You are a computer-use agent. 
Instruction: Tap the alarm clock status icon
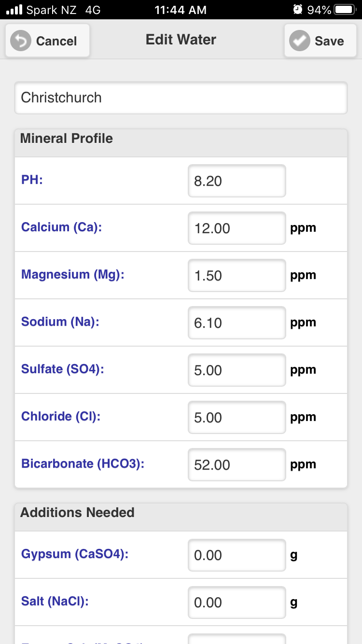tap(298, 10)
